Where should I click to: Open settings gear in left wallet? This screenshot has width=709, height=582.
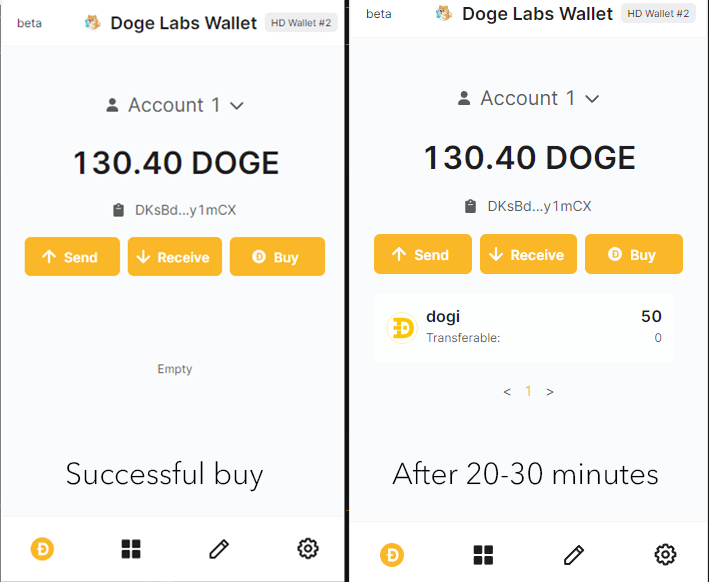(x=308, y=548)
